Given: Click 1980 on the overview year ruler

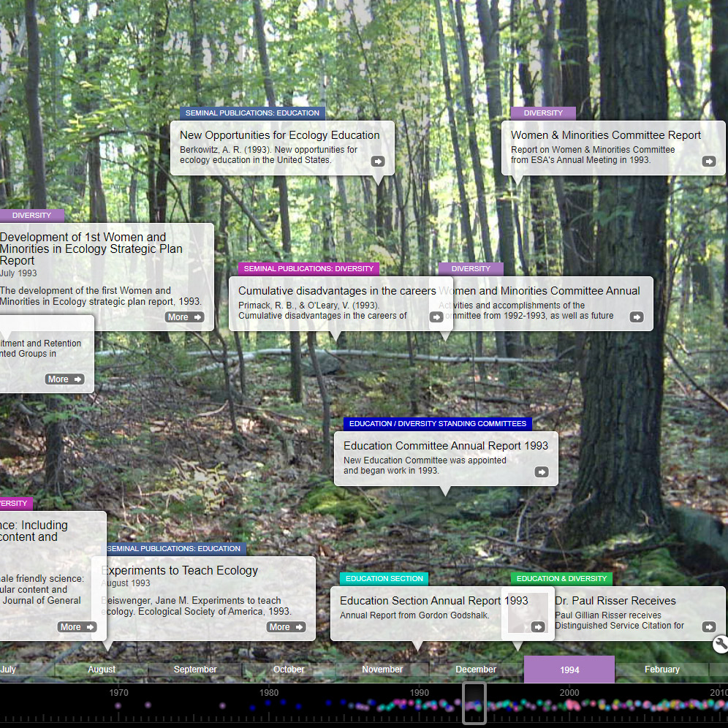Looking at the screenshot, I should [x=269, y=693].
